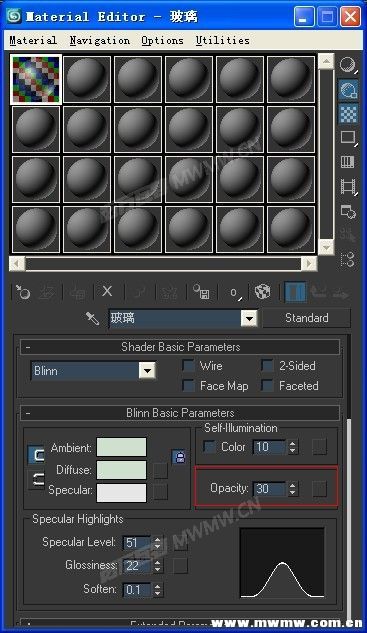
Task: Collapse the Blinn Basic Parameters rollout
Action: tap(180, 413)
